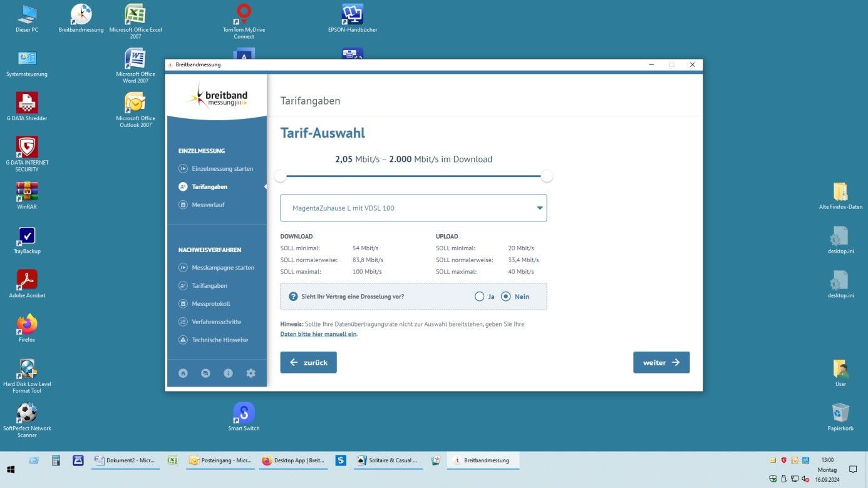868x488 pixels.
Task: Select the Smart Switch desktop icon
Action: pyautogui.click(x=244, y=417)
